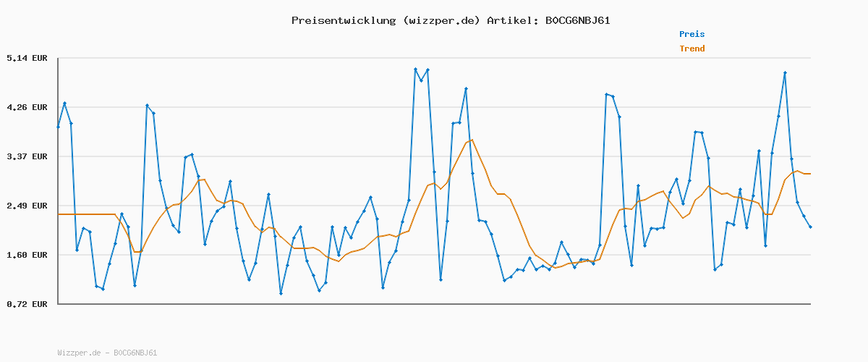
Task: Click the Preis legend label
Action: (x=692, y=34)
